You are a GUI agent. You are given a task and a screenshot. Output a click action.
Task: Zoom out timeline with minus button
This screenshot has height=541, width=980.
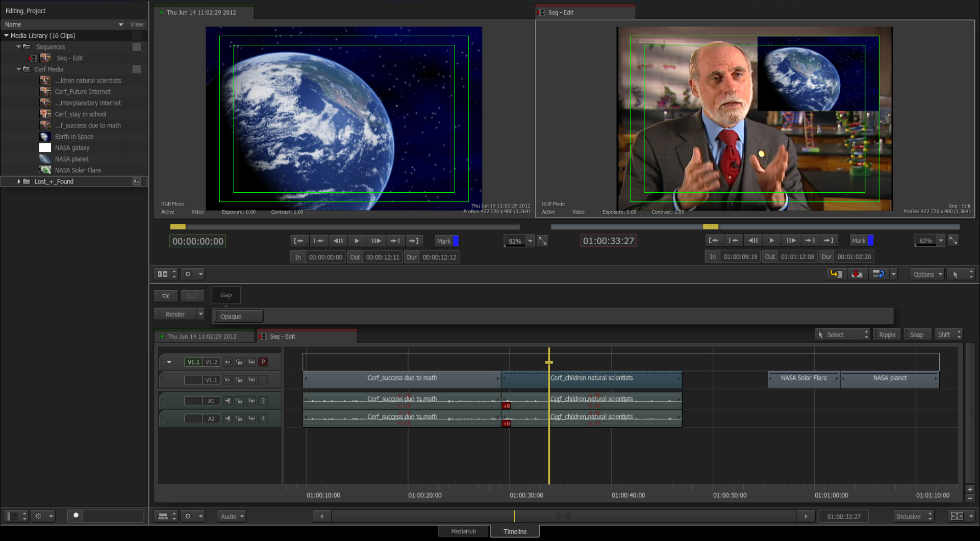970,498
